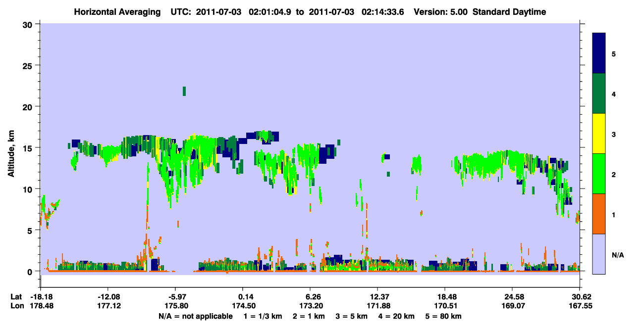644x330 pixels.
Task: Click the colorbar label 3
Action: pos(614,134)
